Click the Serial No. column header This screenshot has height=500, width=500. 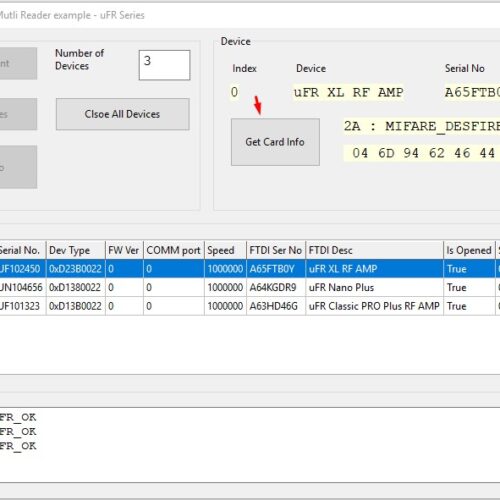tap(22, 250)
